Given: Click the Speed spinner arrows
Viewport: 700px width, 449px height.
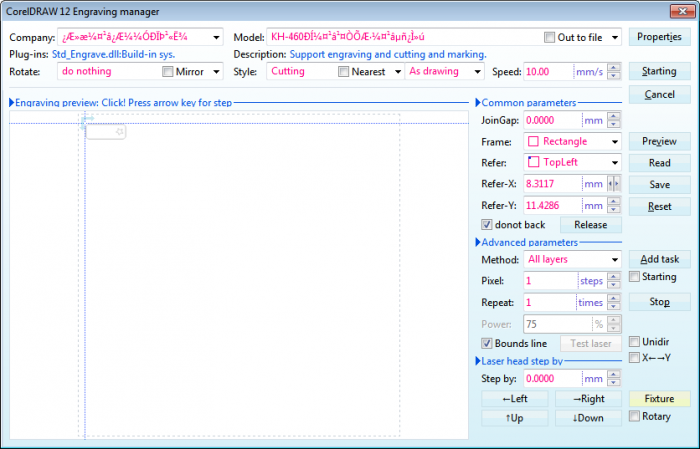Looking at the screenshot, I should 614,71.
